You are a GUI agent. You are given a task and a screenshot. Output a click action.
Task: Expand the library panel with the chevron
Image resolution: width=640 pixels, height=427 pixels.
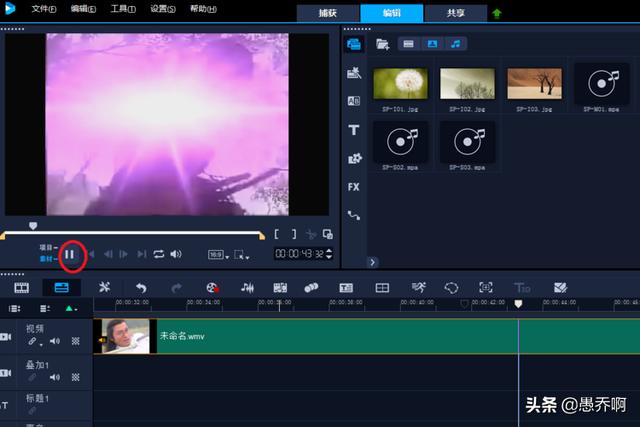(372, 262)
